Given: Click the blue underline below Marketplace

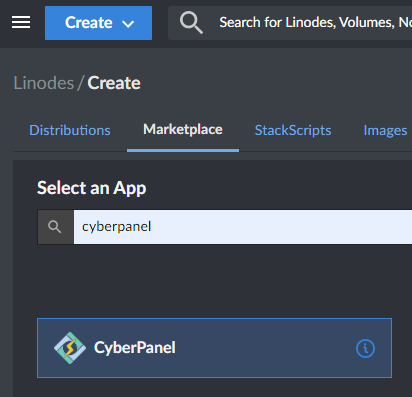Looking at the screenshot, I should [183, 150].
